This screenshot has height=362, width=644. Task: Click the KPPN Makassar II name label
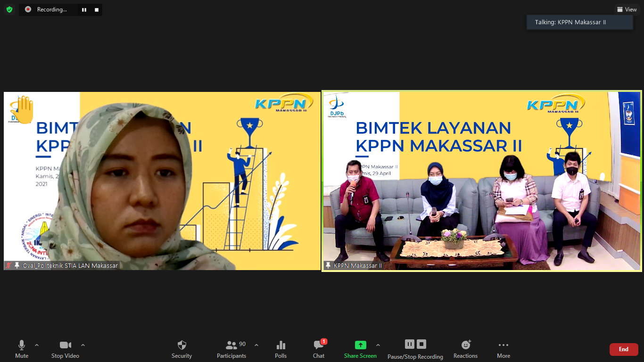tap(358, 265)
